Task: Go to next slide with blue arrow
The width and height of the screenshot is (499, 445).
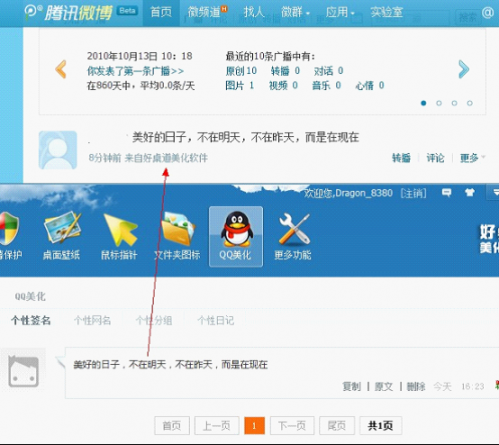Action: (464, 69)
